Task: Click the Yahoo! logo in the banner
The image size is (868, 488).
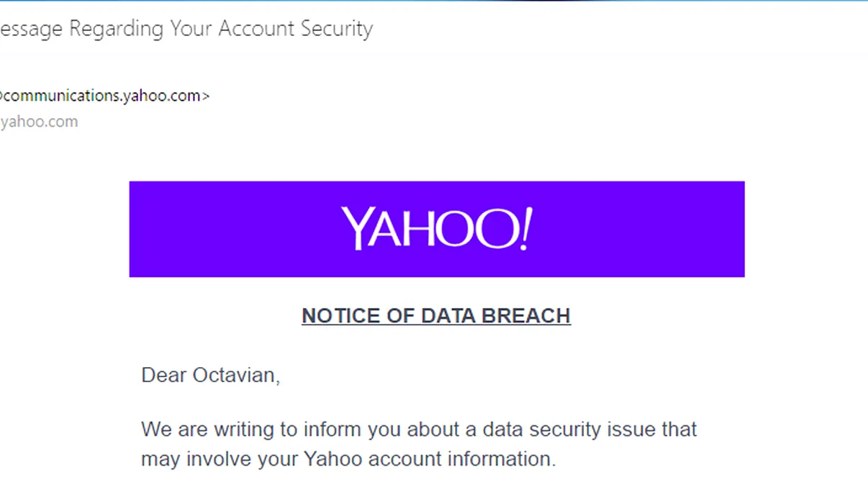Action: tap(436, 228)
